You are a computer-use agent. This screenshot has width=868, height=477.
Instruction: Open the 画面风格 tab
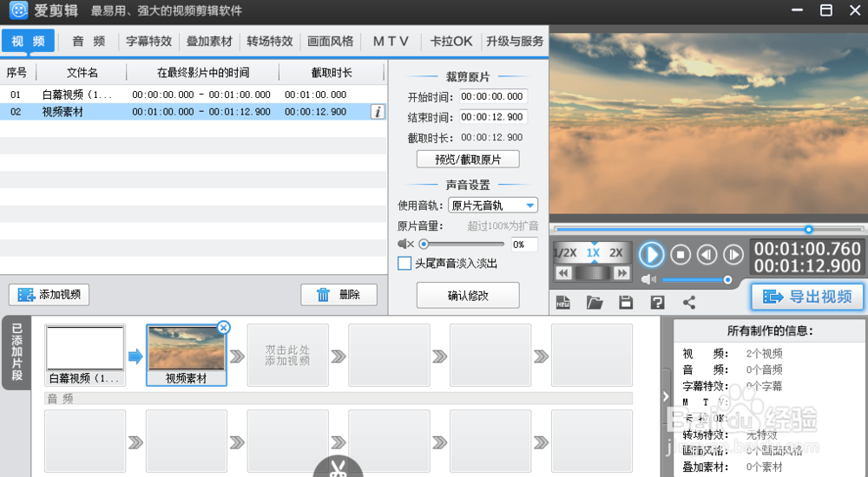tap(330, 41)
